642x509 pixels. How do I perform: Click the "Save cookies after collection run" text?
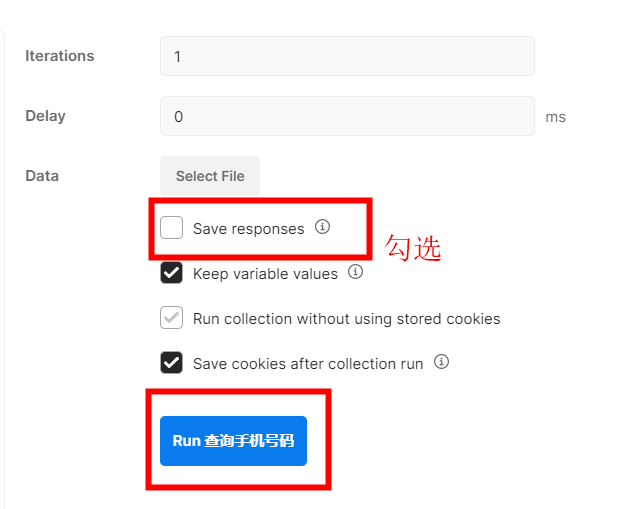[x=308, y=364]
